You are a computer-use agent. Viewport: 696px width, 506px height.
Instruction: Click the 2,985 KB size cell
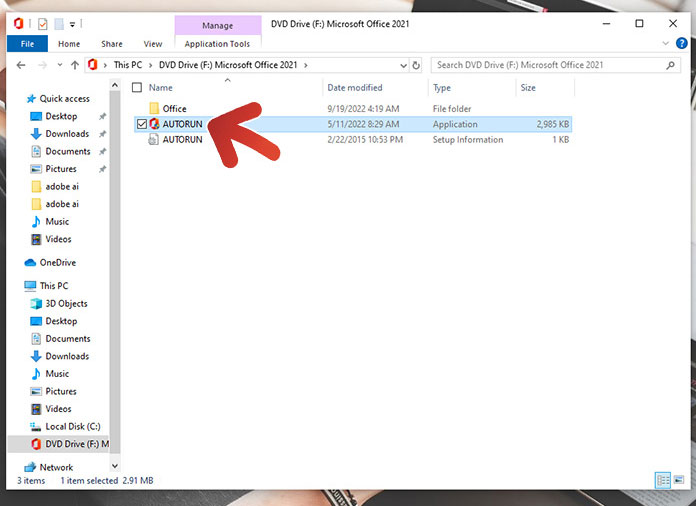(553, 124)
